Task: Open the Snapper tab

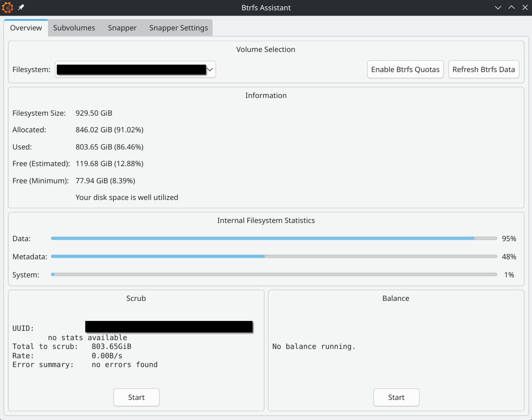Action: pos(122,28)
